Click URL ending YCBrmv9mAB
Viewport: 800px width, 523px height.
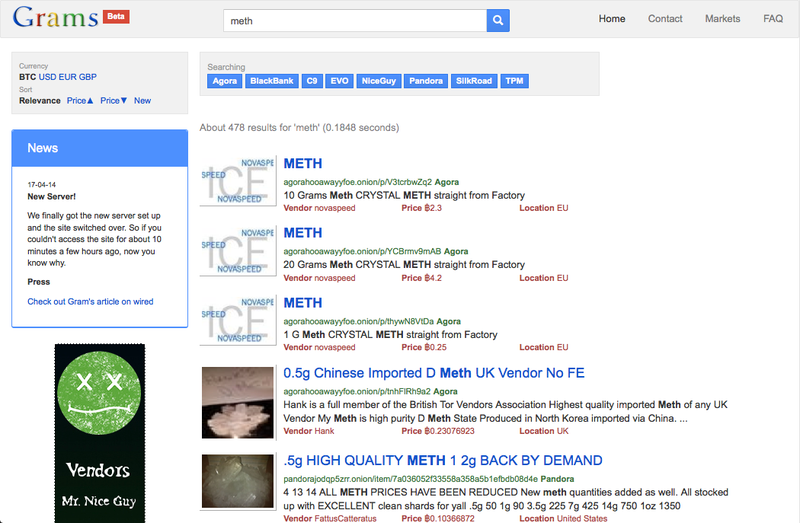tap(362, 252)
